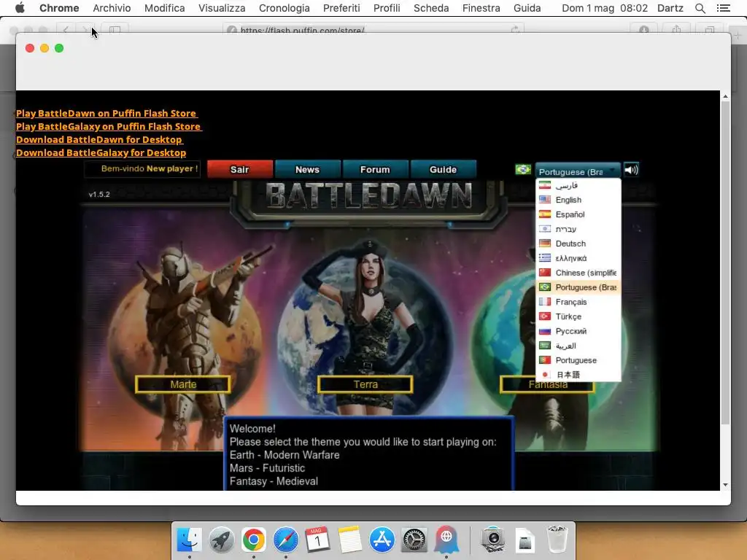Open the Puffin browser icon in Dock
Screen dimensions: 747x560
(x=446, y=540)
